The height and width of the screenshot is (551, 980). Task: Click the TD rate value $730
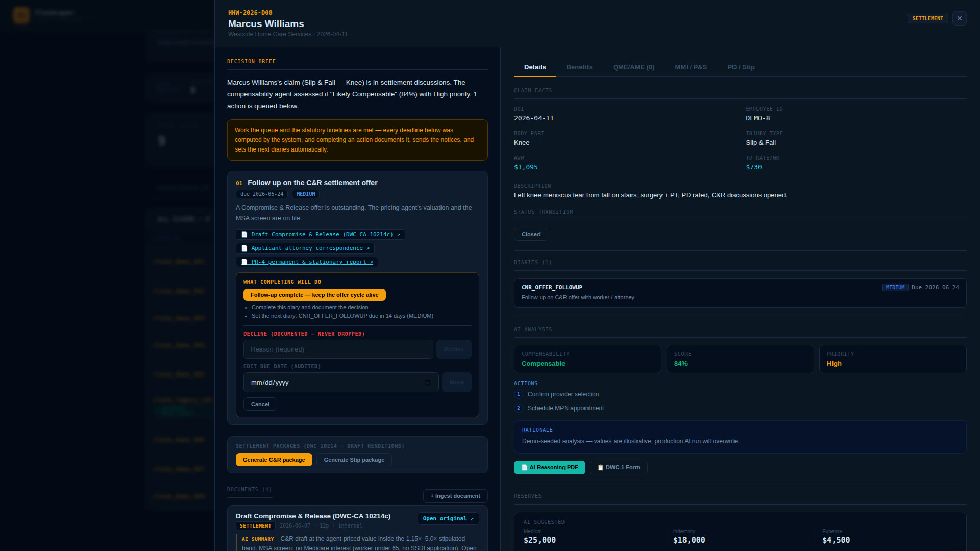pos(754,167)
